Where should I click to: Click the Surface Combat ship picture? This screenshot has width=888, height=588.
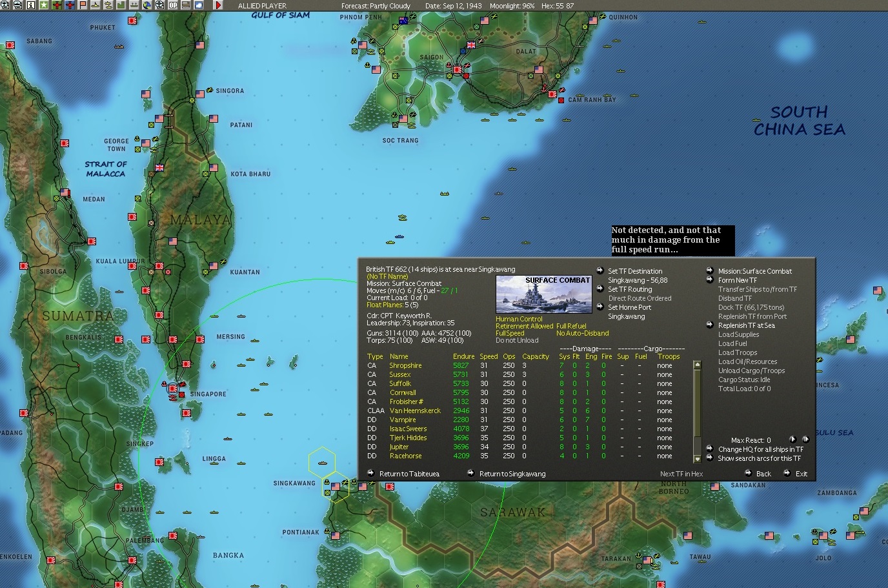coord(543,294)
